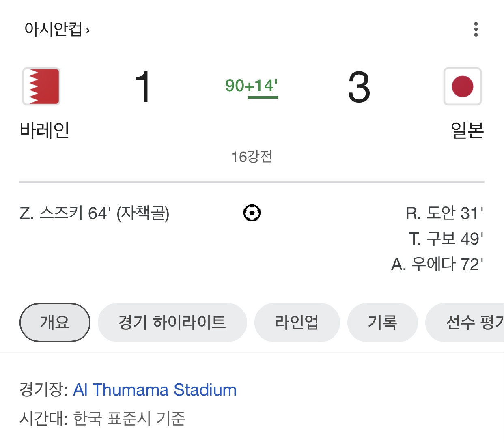This screenshot has height=443, width=504.
Task: Click Bahrain's score of 1
Action: (x=142, y=87)
